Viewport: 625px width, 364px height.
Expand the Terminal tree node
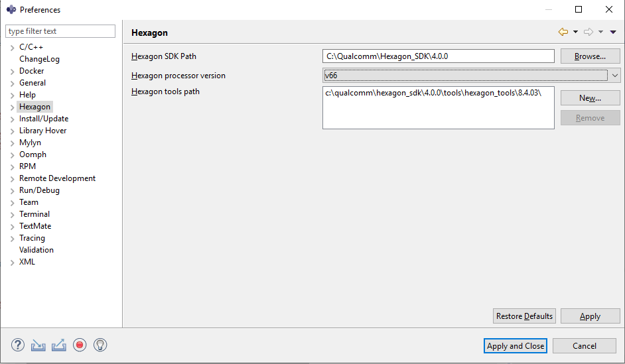13,215
